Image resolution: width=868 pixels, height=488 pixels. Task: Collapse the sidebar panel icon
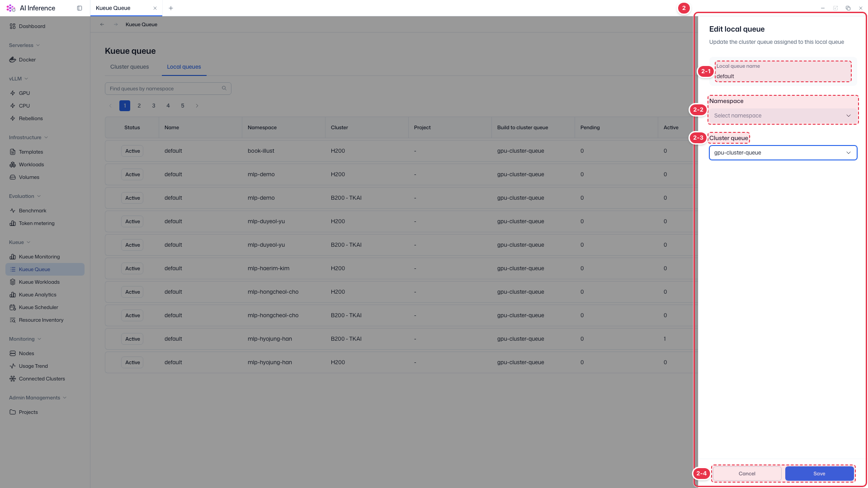[80, 8]
